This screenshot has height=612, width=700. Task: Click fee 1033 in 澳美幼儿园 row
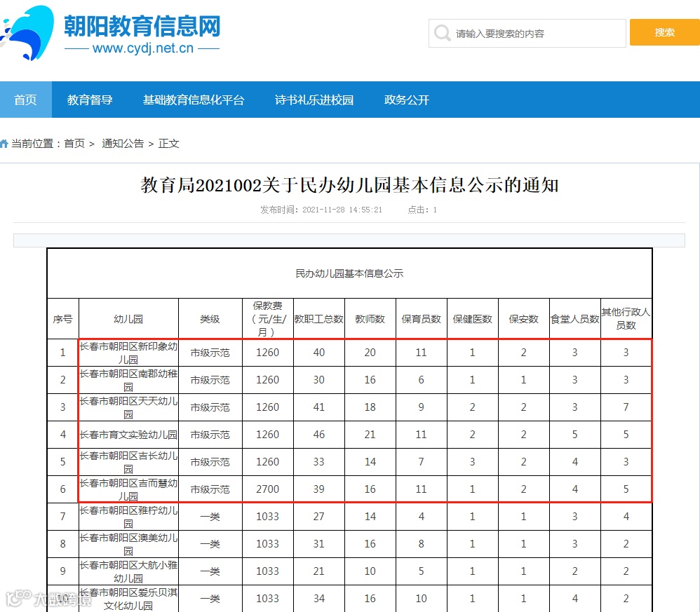pos(267,544)
